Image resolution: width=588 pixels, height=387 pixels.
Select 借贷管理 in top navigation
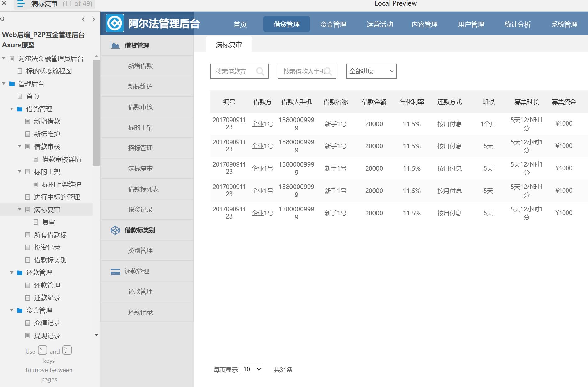point(287,24)
